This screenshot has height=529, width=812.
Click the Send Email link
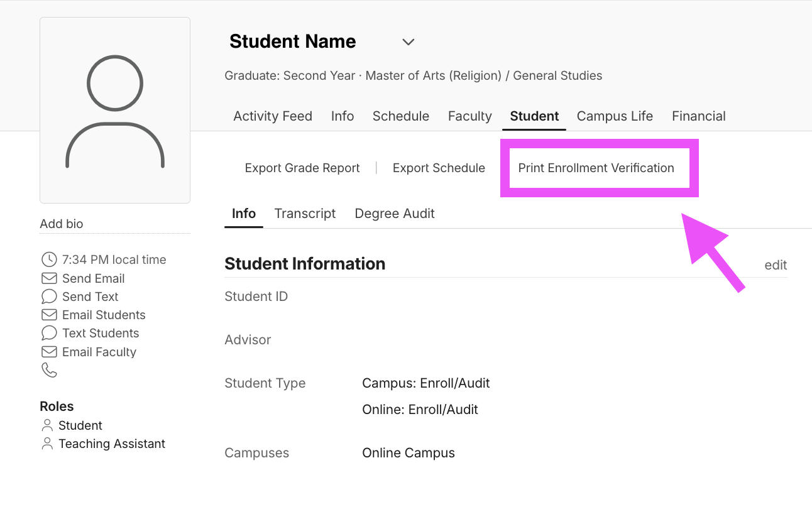pyautogui.click(x=94, y=278)
